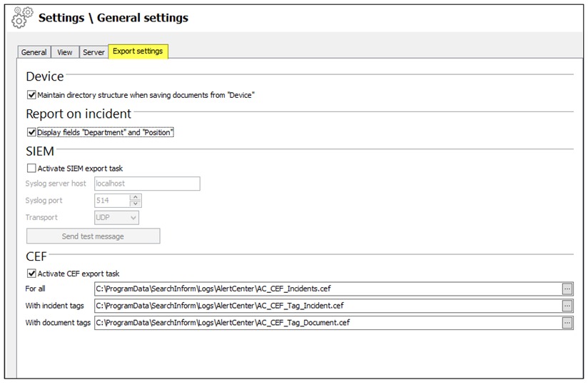Viewport: 588px width, 385px height.
Task: Select the Server tab
Action: [93, 52]
